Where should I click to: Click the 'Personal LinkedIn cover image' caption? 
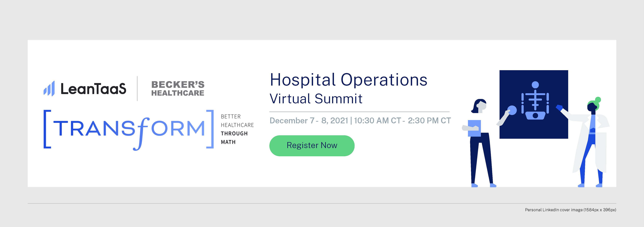pos(571,210)
